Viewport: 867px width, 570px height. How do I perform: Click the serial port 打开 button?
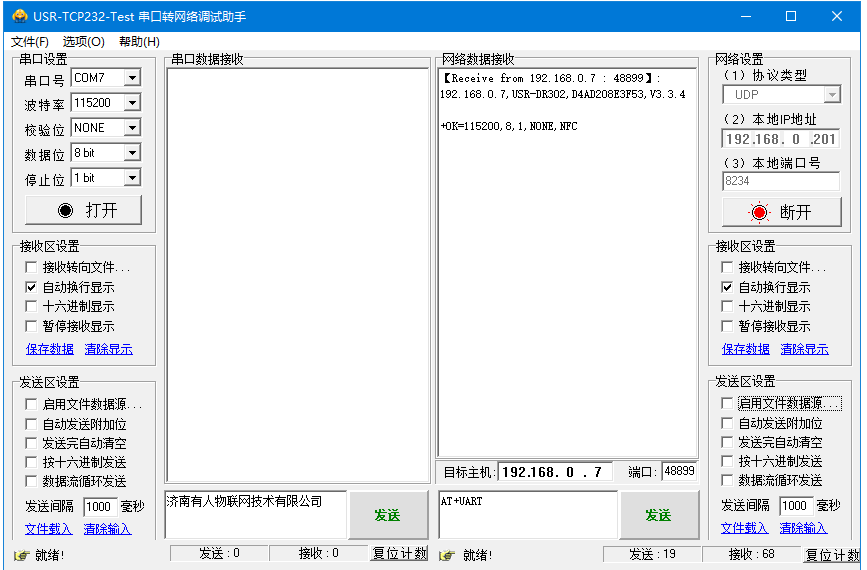coord(84,210)
